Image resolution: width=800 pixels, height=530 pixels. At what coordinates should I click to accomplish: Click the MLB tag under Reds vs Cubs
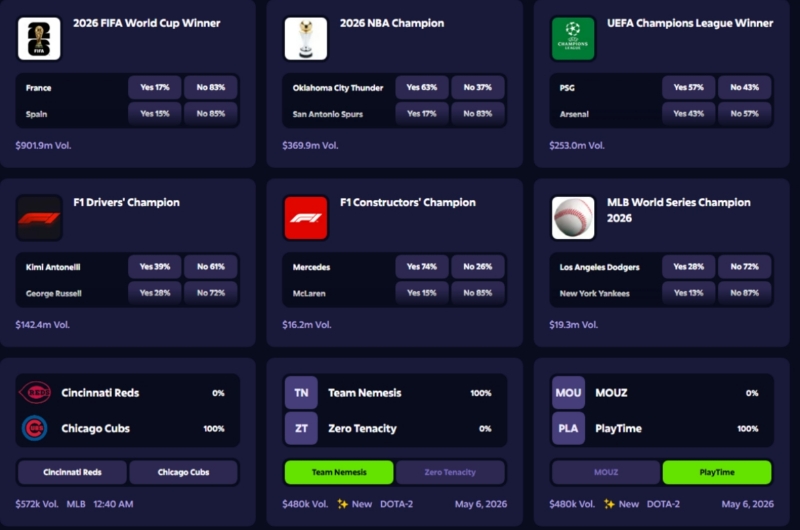(x=76, y=504)
